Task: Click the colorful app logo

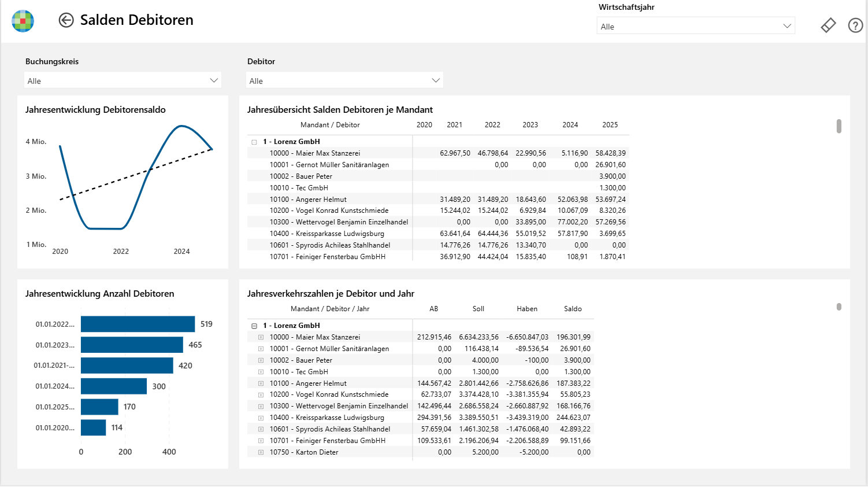Action: click(x=23, y=21)
